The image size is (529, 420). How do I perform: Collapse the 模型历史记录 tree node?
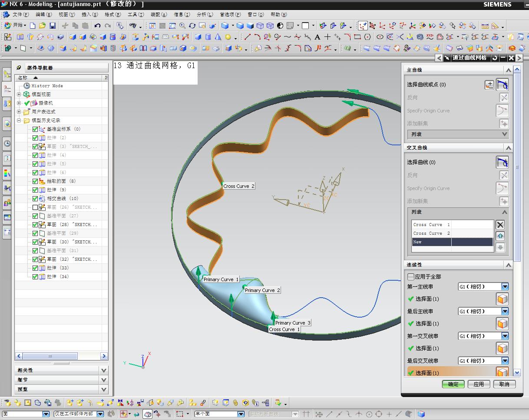pos(19,120)
